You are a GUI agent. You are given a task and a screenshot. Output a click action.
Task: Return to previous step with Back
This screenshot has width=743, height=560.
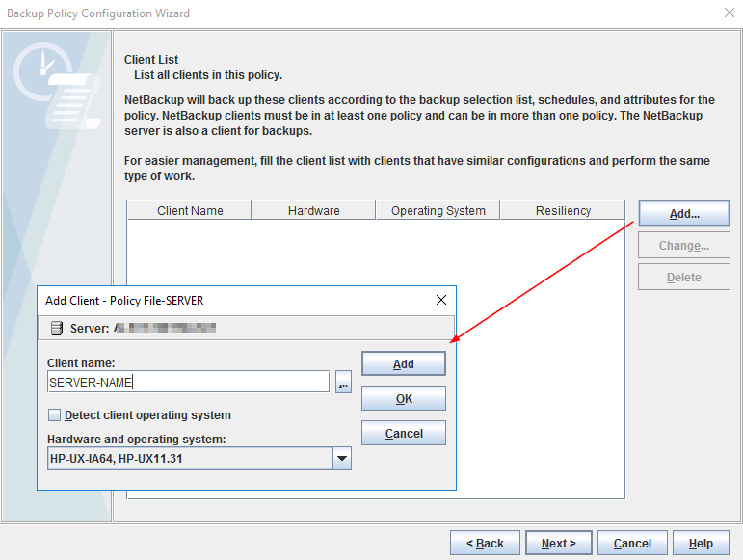pyautogui.click(x=485, y=544)
